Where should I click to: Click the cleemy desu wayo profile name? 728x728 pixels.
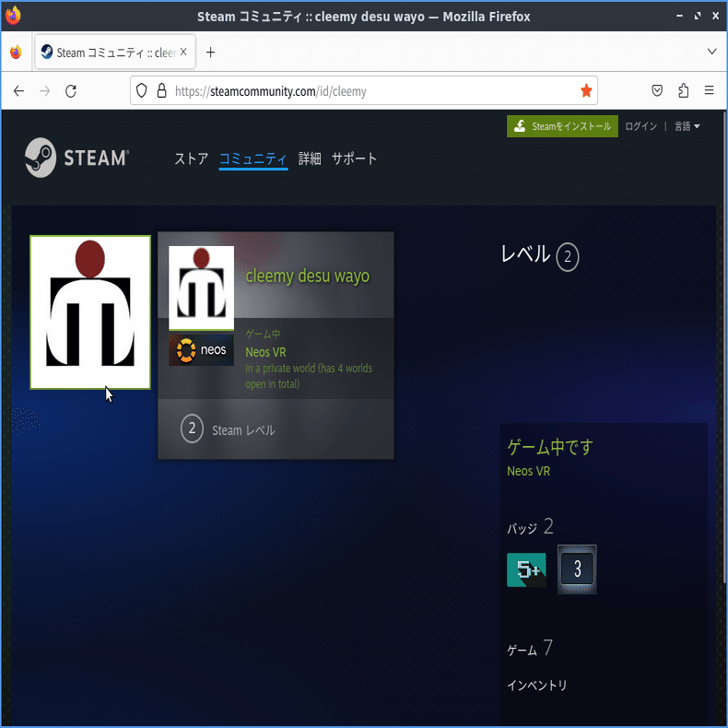click(308, 276)
